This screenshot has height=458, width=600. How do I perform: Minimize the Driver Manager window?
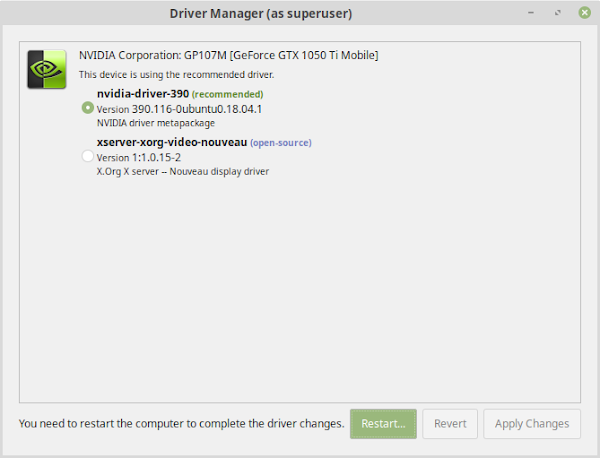tap(531, 13)
